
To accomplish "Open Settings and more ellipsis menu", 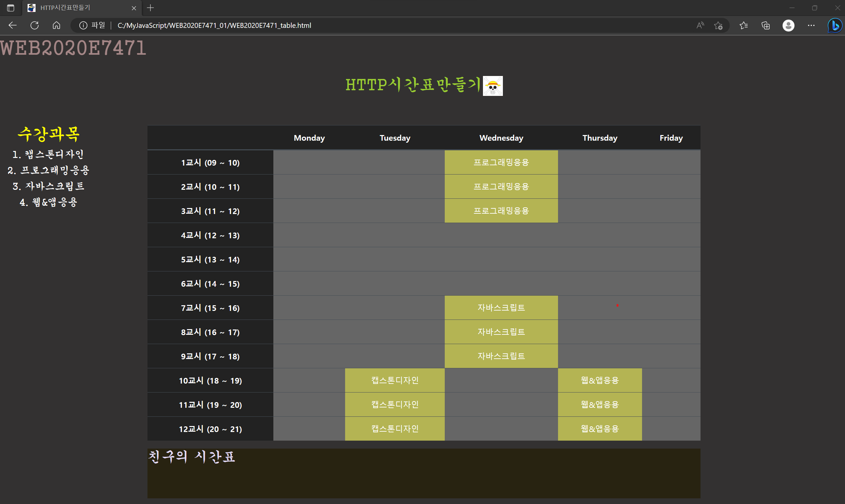I will [811, 26].
